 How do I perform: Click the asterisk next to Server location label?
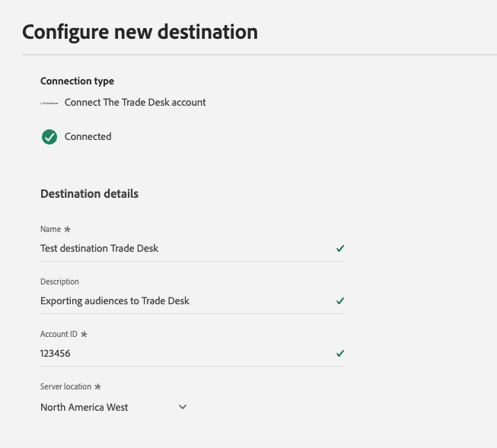(x=97, y=387)
